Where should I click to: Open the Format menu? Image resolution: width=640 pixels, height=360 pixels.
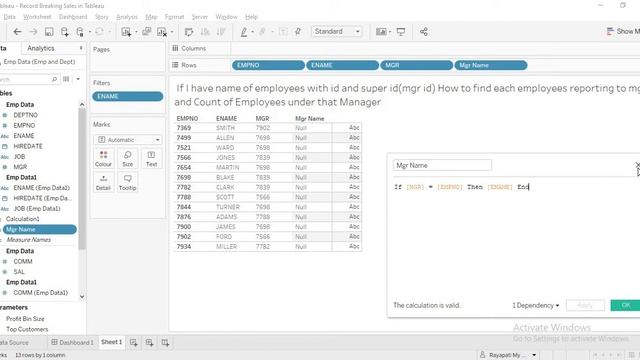tap(174, 17)
